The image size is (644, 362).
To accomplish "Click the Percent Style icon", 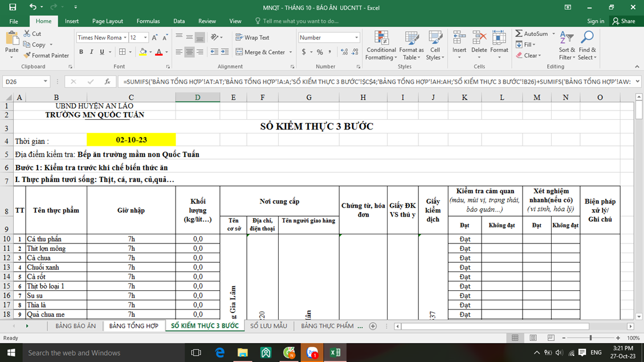I will pyautogui.click(x=320, y=52).
